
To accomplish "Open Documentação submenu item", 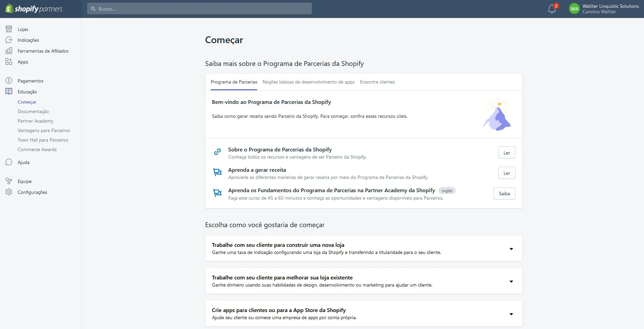I will pyautogui.click(x=33, y=111).
